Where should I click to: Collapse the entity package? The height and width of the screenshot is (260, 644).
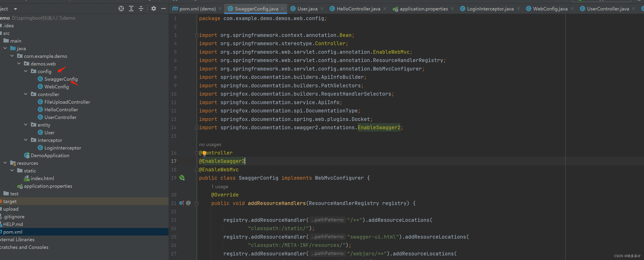click(26, 125)
